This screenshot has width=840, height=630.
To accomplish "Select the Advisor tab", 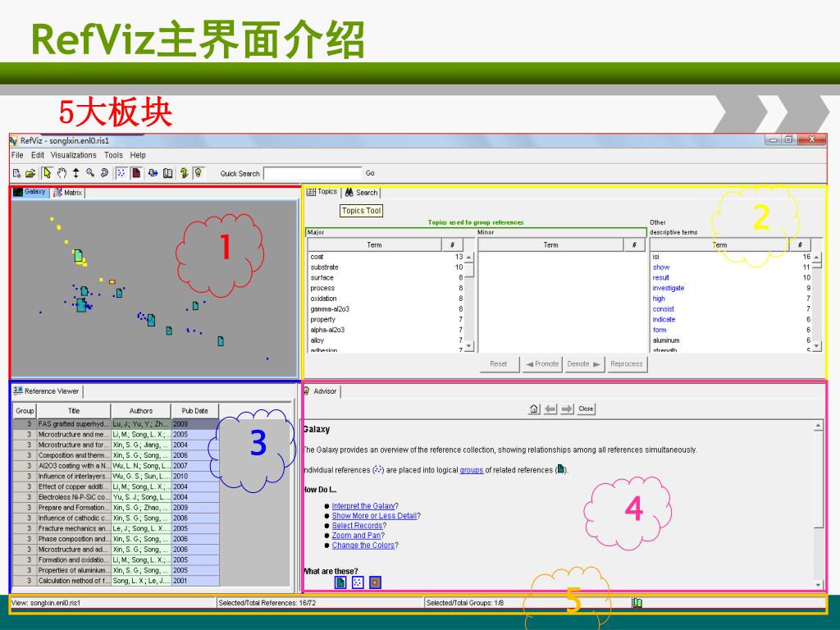I will [x=321, y=391].
